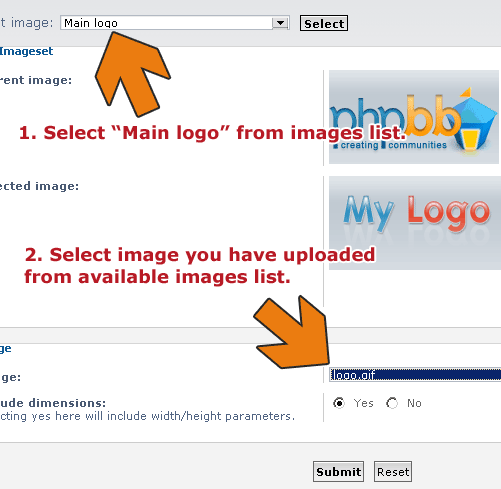Open the Main logo dropdown arrow
501x489 pixels.
[x=280, y=23]
